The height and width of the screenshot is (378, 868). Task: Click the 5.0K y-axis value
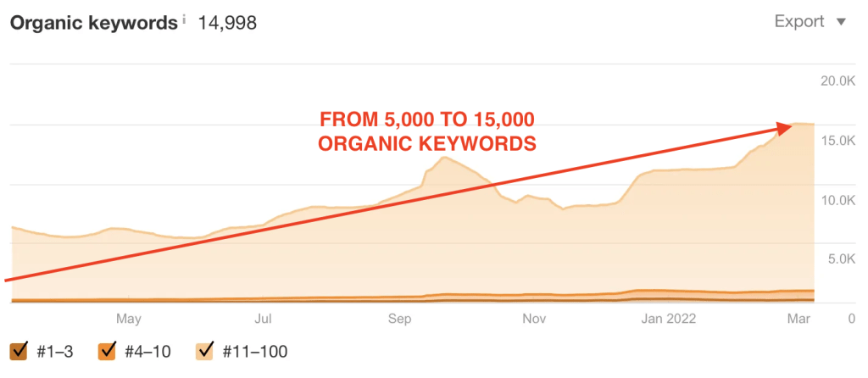pos(842,259)
